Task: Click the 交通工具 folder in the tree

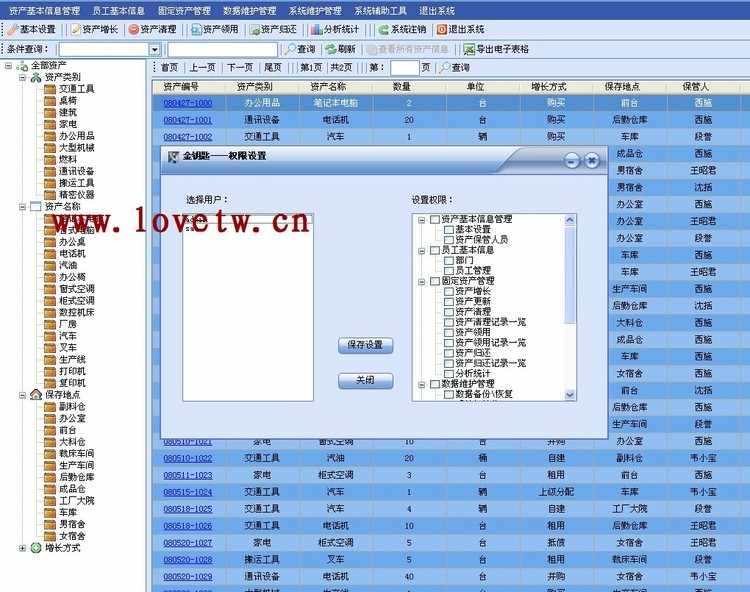Action: (x=50, y=89)
